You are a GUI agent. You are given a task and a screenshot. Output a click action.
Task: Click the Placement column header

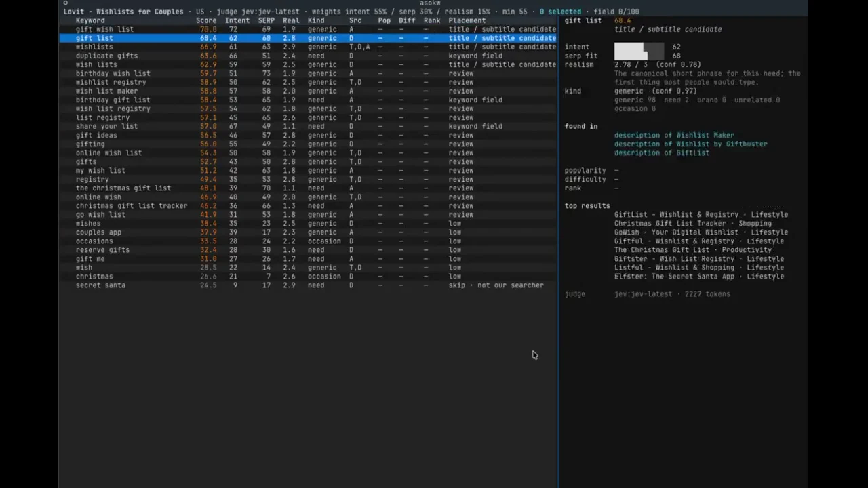pyautogui.click(x=467, y=20)
